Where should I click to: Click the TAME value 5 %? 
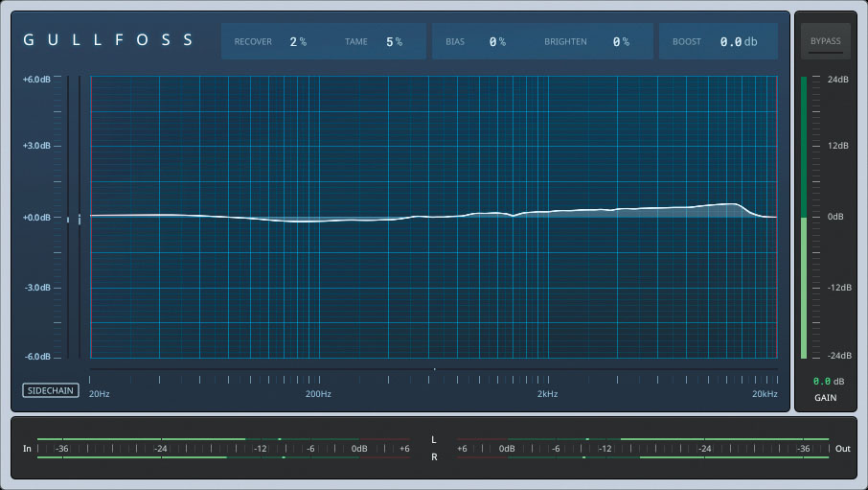pyautogui.click(x=394, y=41)
